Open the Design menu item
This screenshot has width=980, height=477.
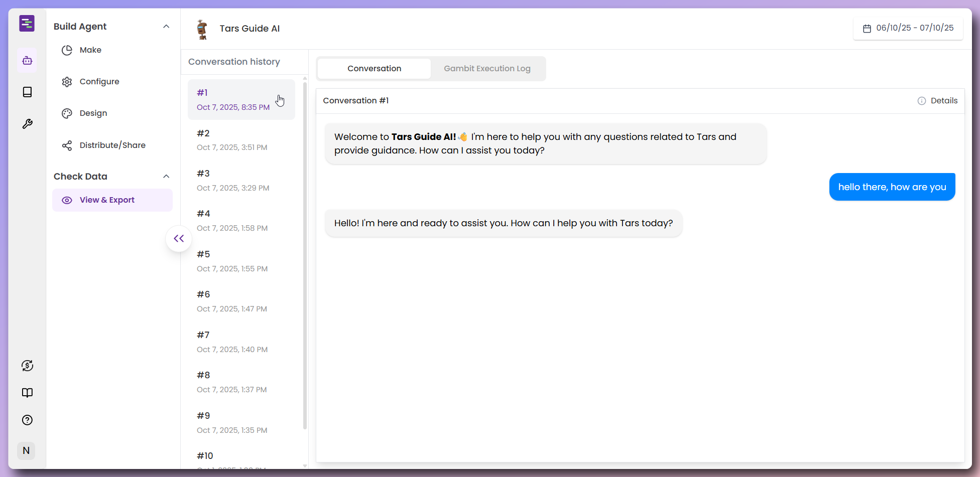112,113
